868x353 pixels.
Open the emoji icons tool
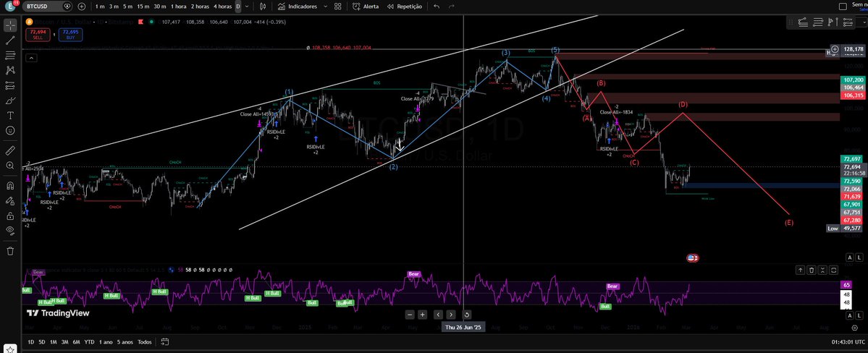click(x=10, y=131)
